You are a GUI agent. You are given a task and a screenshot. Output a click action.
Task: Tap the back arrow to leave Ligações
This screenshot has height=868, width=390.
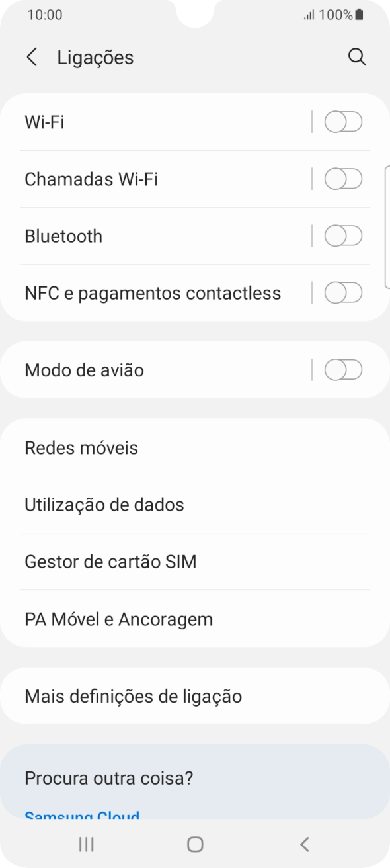coord(32,57)
